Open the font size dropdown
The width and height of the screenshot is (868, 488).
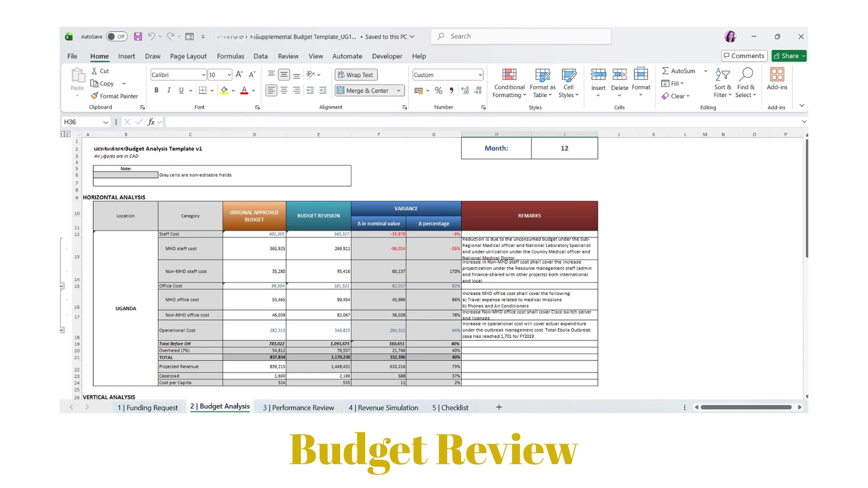[229, 75]
